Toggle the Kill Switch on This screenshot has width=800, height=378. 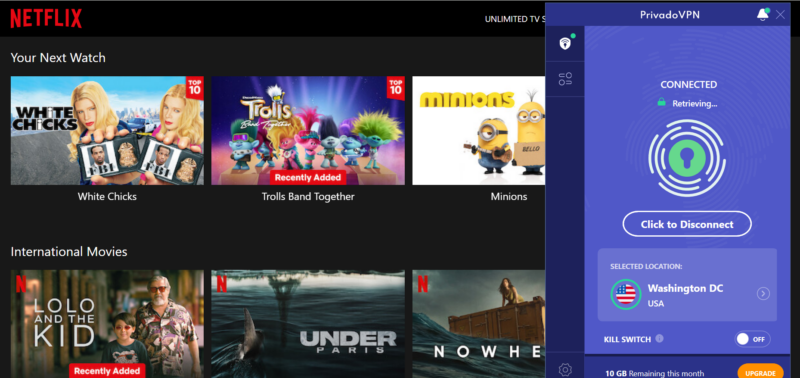click(752, 339)
